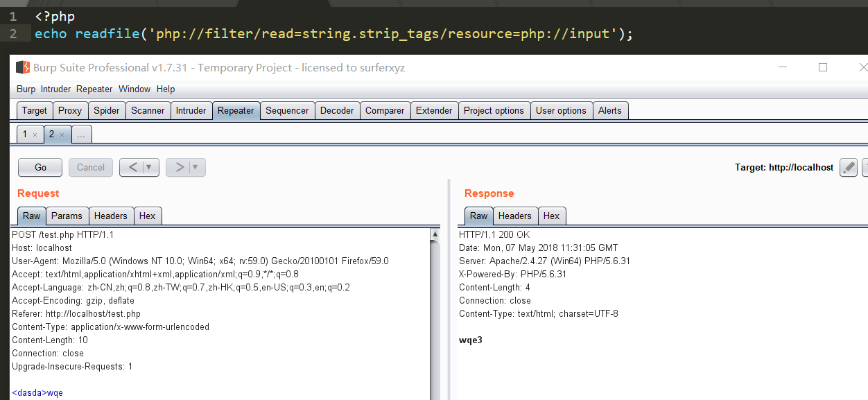
Task: Click the X-Powered-By: PHP/5.6.31 header
Action: (513, 274)
